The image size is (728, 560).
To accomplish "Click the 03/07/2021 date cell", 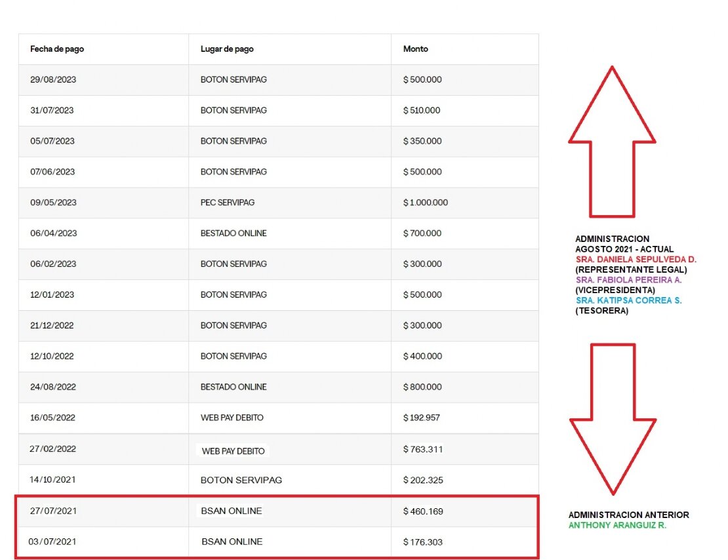I will (x=53, y=542).
